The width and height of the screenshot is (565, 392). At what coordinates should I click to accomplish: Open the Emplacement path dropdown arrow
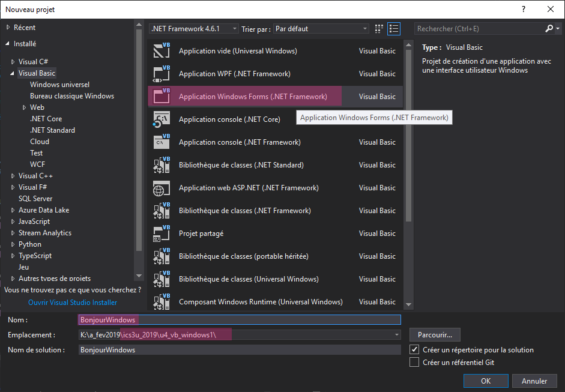[x=396, y=335]
